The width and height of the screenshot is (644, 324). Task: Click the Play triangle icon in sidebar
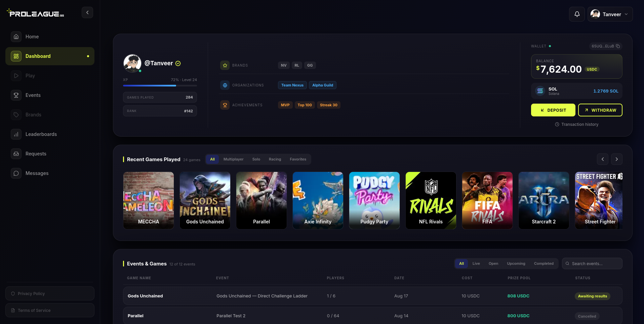[x=16, y=76]
